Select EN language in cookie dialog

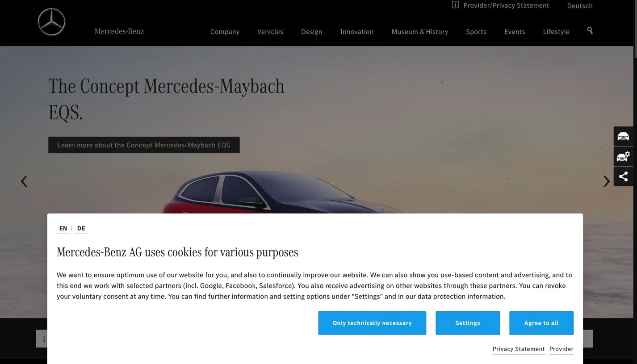(x=63, y=228)
